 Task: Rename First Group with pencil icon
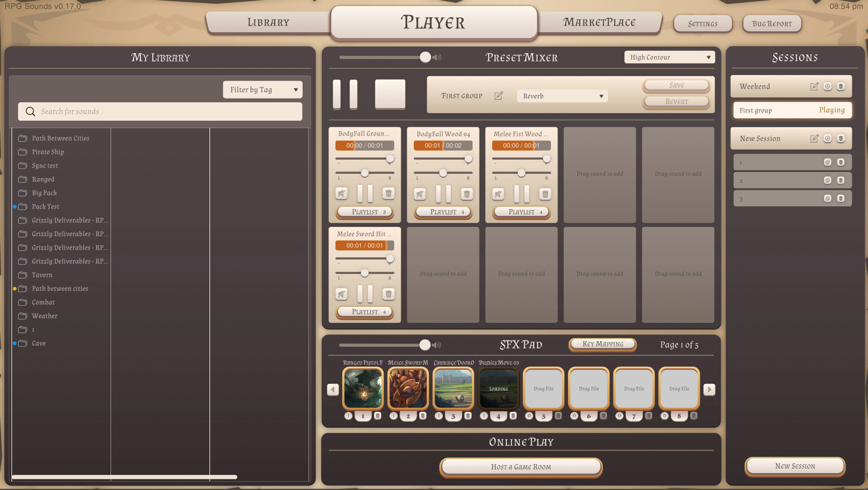[499, 96]
